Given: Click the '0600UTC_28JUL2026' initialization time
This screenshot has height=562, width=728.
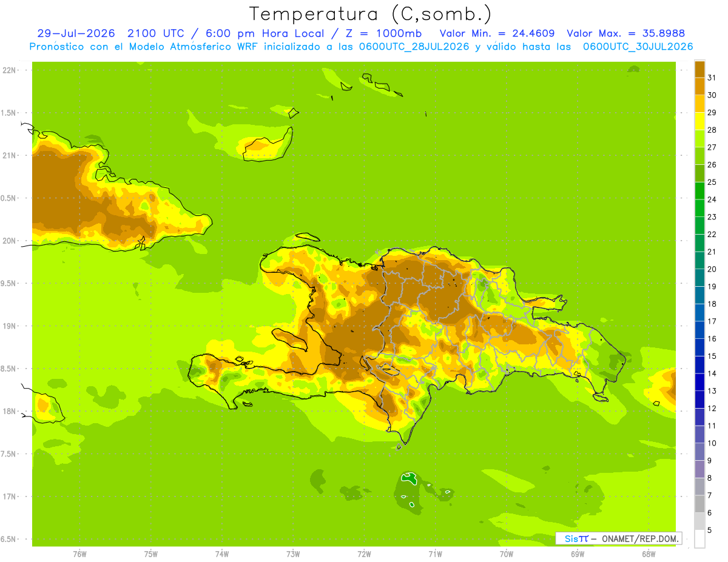Looking at the screenshot, I should point(414,47).
